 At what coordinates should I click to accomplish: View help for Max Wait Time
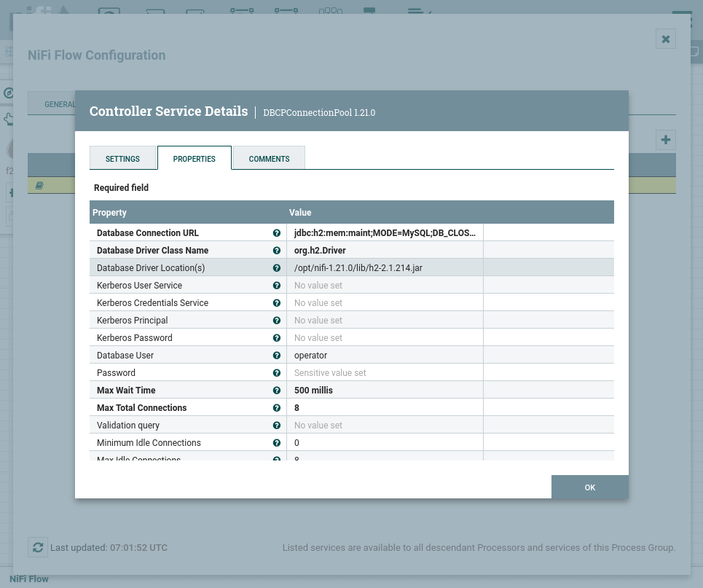[x=277, y=391]
